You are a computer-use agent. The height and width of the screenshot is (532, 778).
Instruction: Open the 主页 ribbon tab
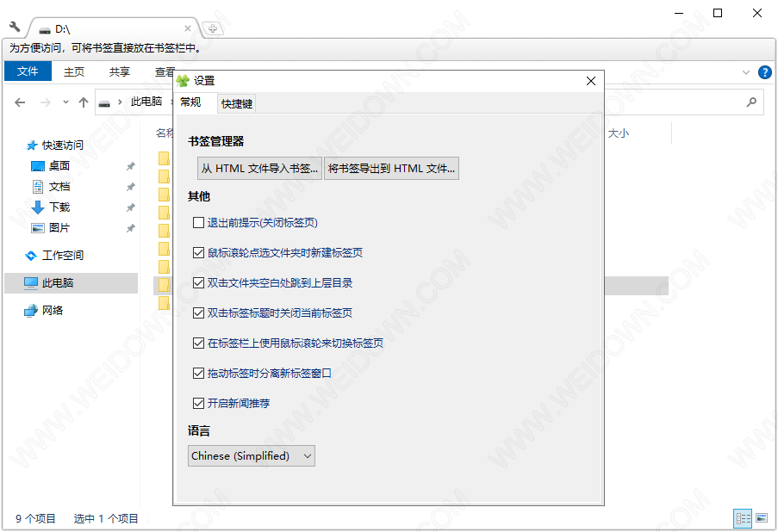tap(74, 72)
